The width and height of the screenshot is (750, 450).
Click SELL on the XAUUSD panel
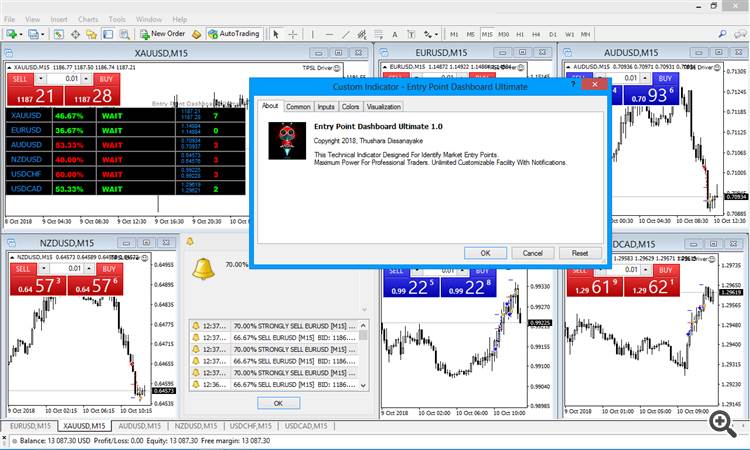click(x=20, y=79)
